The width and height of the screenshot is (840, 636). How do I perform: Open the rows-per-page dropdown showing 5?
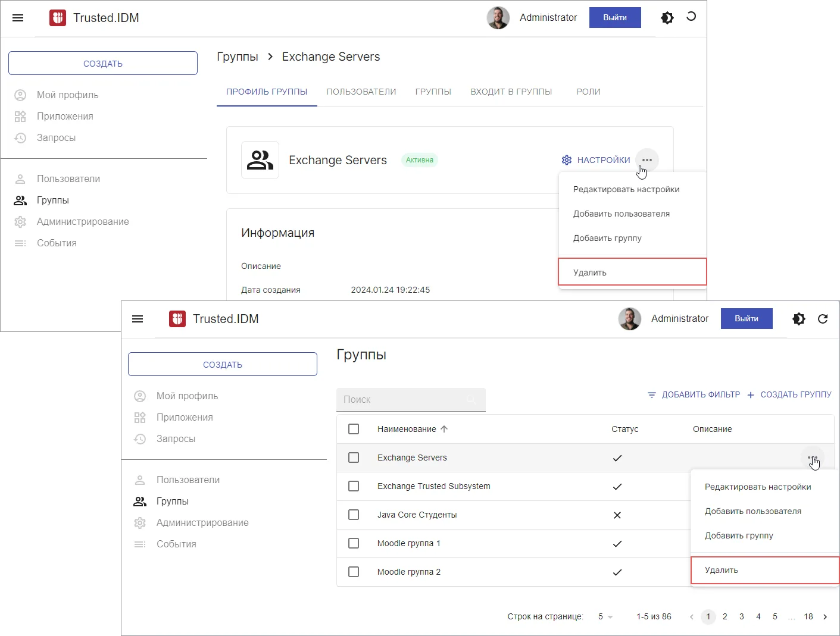(605, 617)
